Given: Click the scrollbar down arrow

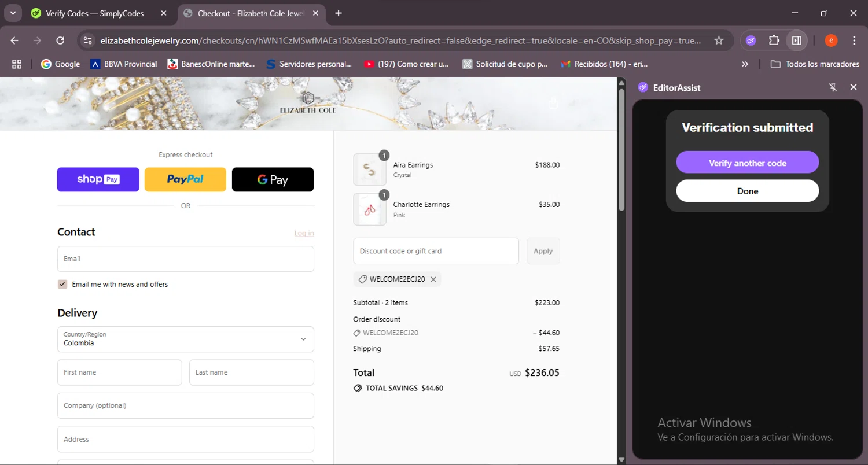Looking at the screenshot, I should (x=621, y=460).
